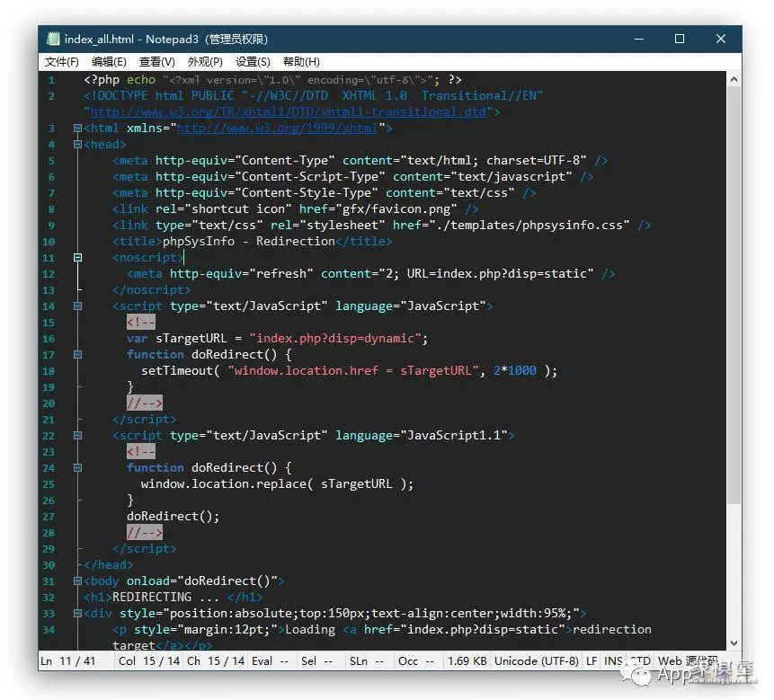Click line number 1 in the margin
The width and height of the screenshot is (774, 700).
[x=51, y=80]
